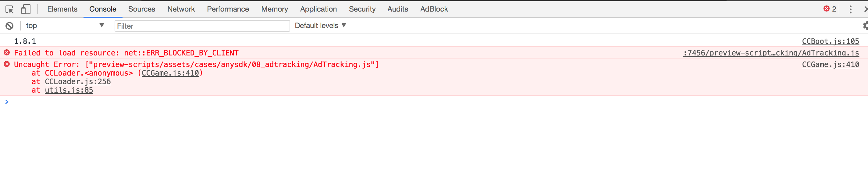This screenshot has height=181, width=868.
Task: Follow the CCLoader.js:256 stack trace link
Action: pos(78,82)
